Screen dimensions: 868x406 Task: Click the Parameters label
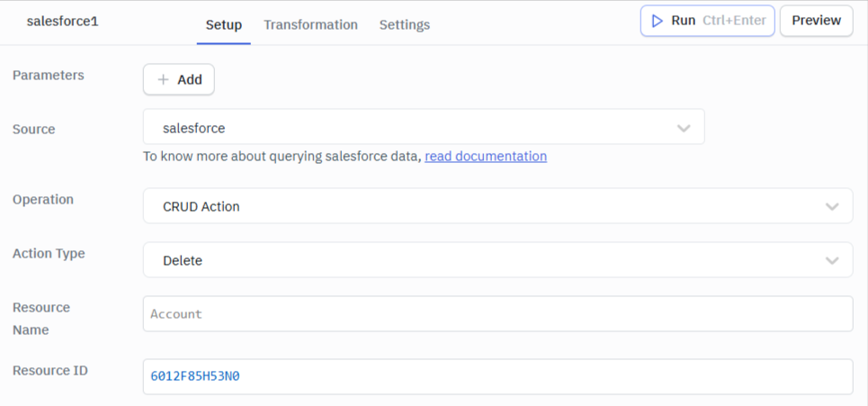coord(49,76)
